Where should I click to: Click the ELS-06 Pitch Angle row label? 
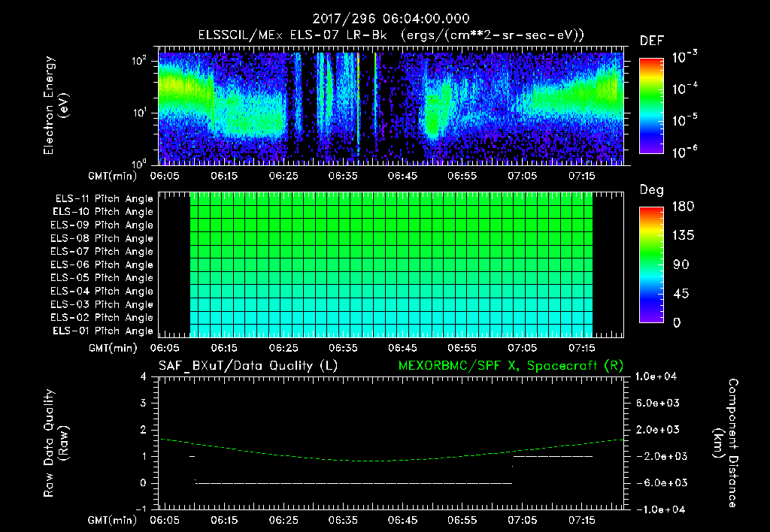(102, 265)
